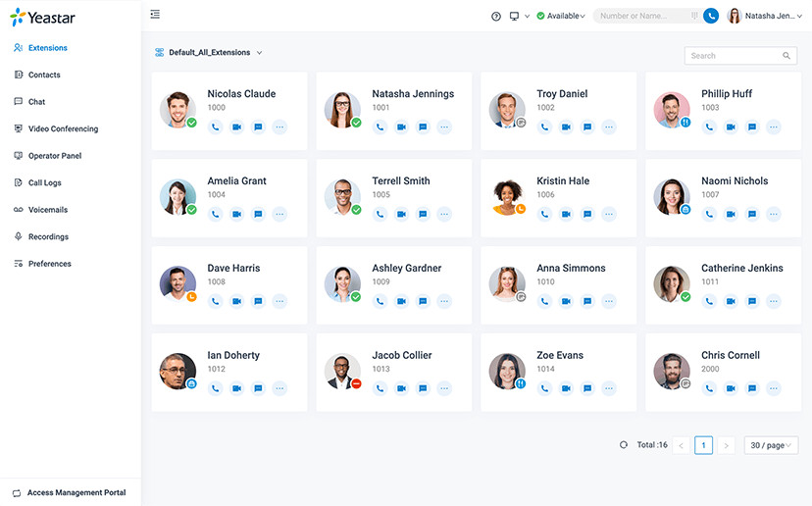Open the Operator Panel menu item
Image resolution: width=812 pixels, height=506 pixels.
(54, 156)
